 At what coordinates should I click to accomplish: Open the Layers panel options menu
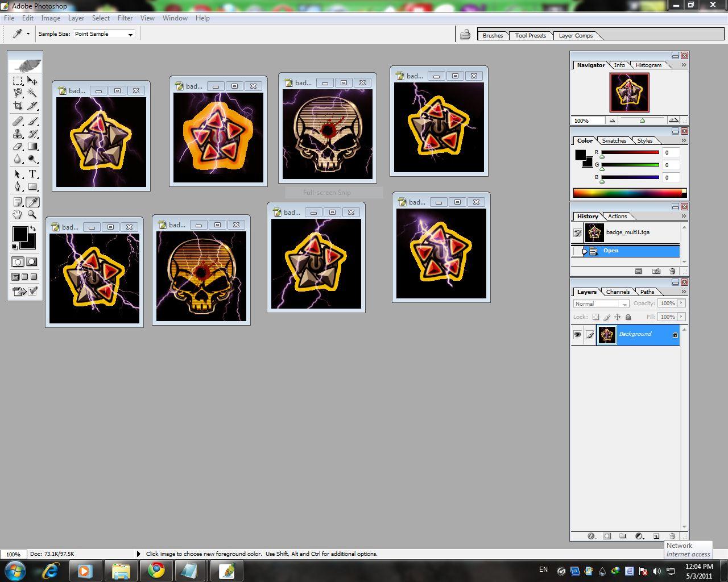pos(684,292)
